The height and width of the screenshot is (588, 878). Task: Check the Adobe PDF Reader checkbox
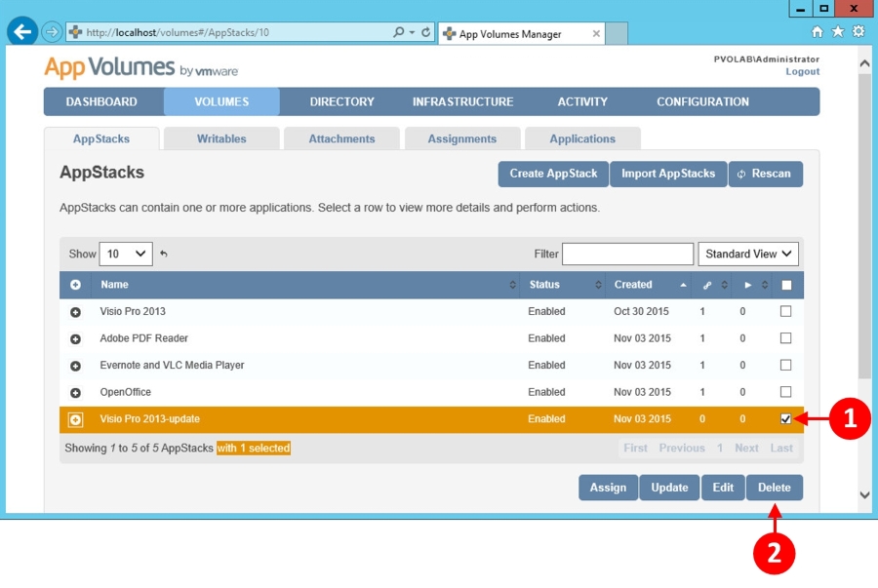[785, 338]
